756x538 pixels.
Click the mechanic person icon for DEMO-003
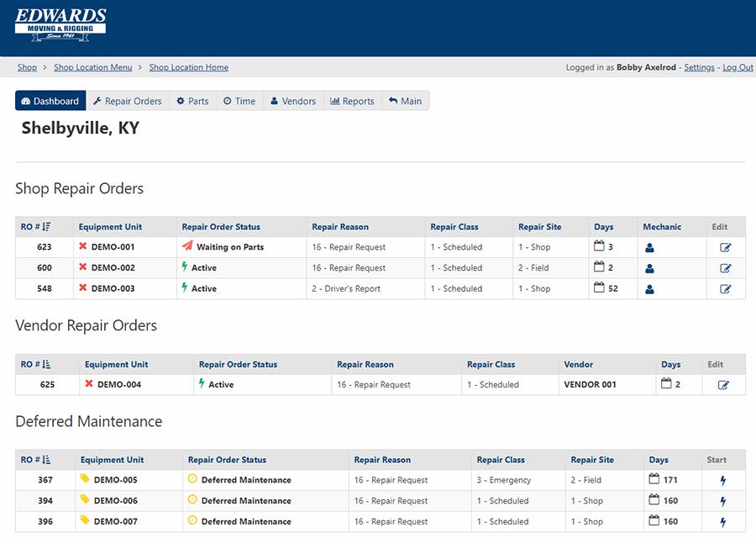649,289
